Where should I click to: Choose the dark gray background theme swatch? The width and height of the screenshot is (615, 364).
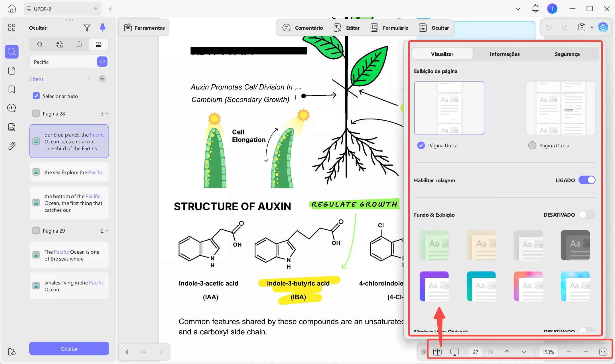click(575, 245)
